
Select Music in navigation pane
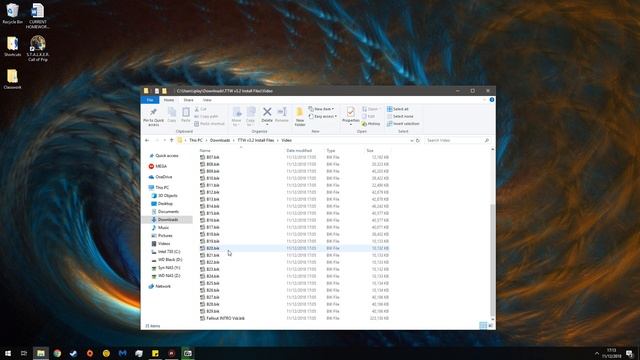click(x=160, y=227)
